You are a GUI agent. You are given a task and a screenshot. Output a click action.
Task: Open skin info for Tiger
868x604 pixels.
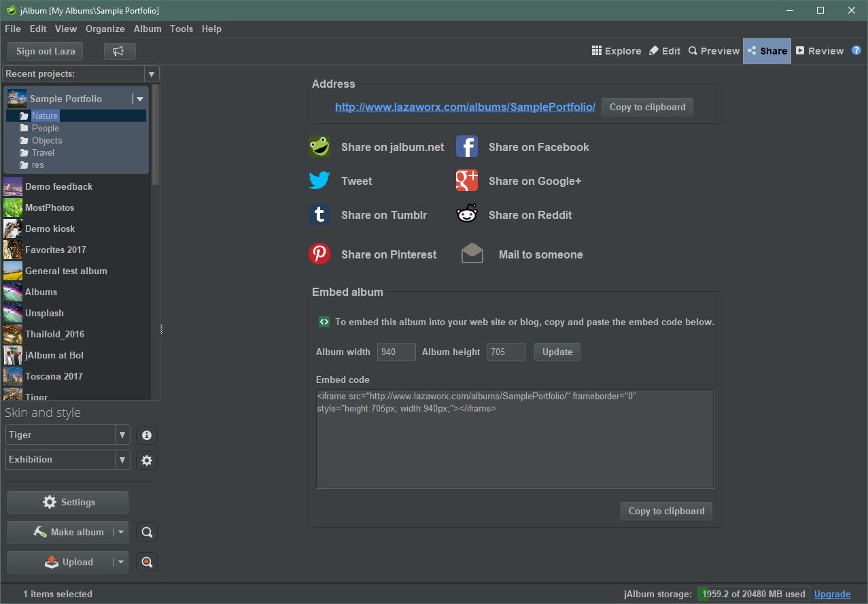click(147, 435)
